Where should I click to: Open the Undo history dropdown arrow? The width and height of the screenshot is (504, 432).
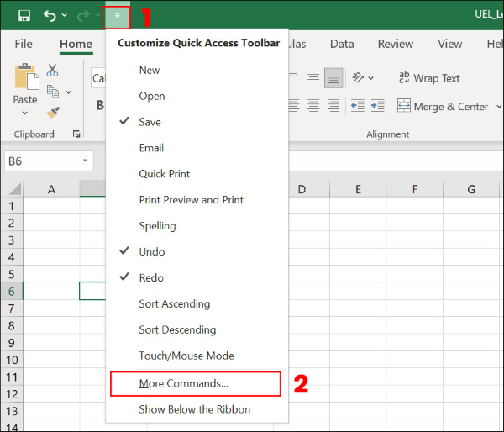tap(65, 15)
